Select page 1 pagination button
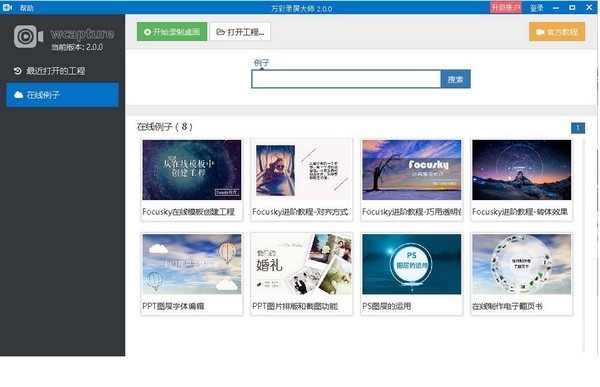The image size is (600, 387). [x=578, y=128]
